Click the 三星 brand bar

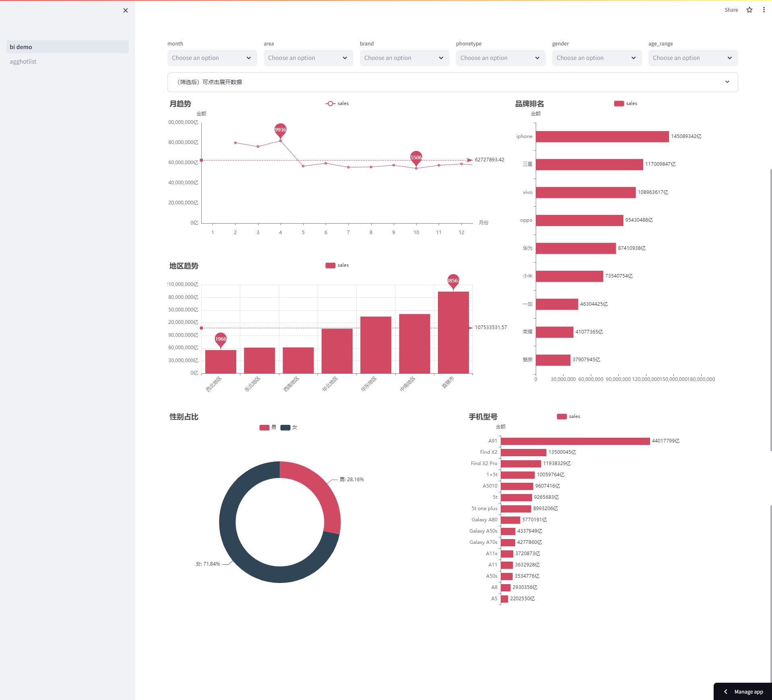point(589,164)
